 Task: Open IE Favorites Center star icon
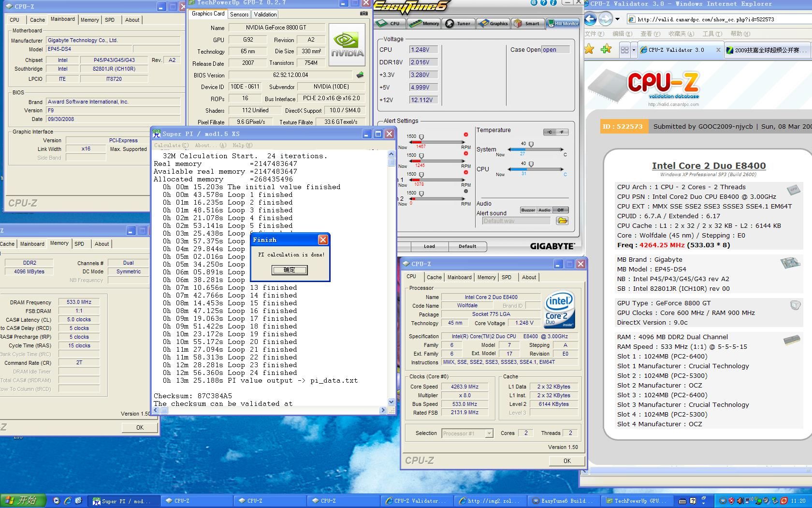[x=589, y=49]
